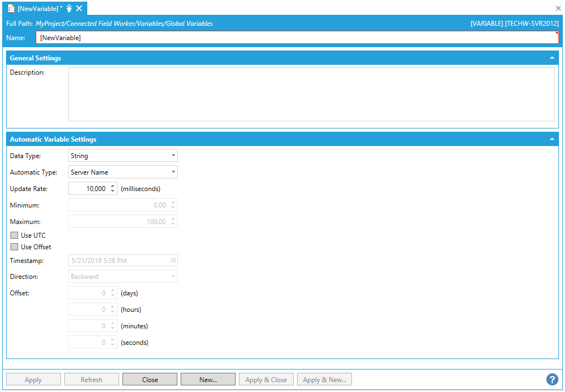The height and width of the screenshot is (392, 565).
Task: Click the variable list icon on the tab
Action: pos(11,8)
